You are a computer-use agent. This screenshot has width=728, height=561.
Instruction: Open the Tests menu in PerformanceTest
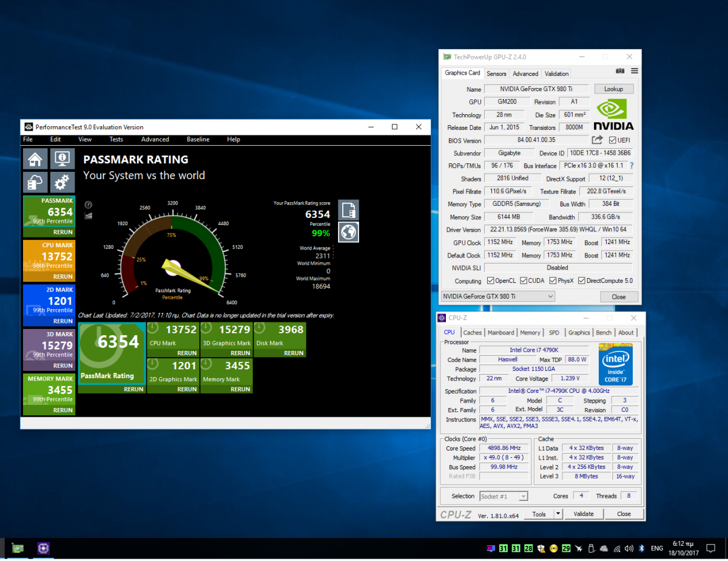pyautogui.click(x=116, y=139)
